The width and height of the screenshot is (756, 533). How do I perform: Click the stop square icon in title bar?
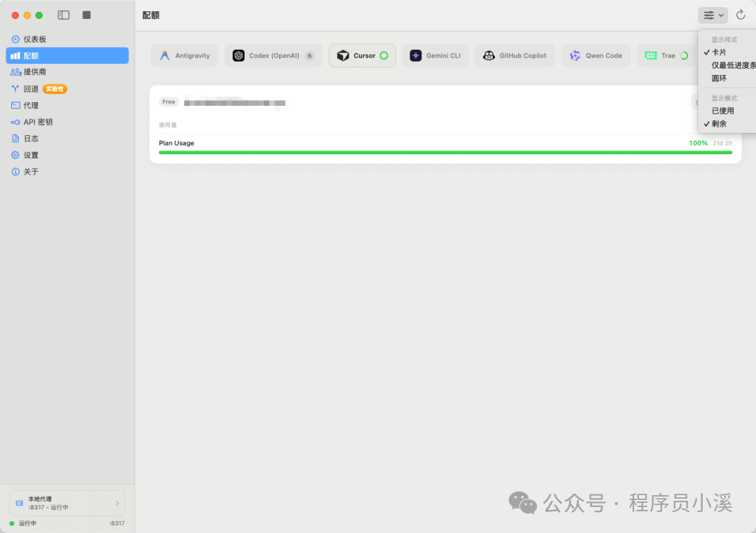87,15
